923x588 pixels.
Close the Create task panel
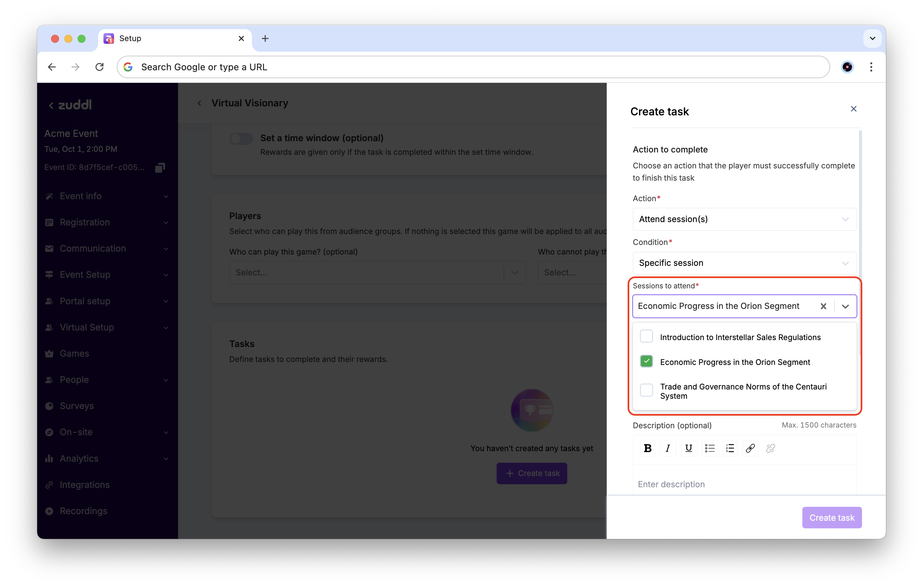coord(853,109)
